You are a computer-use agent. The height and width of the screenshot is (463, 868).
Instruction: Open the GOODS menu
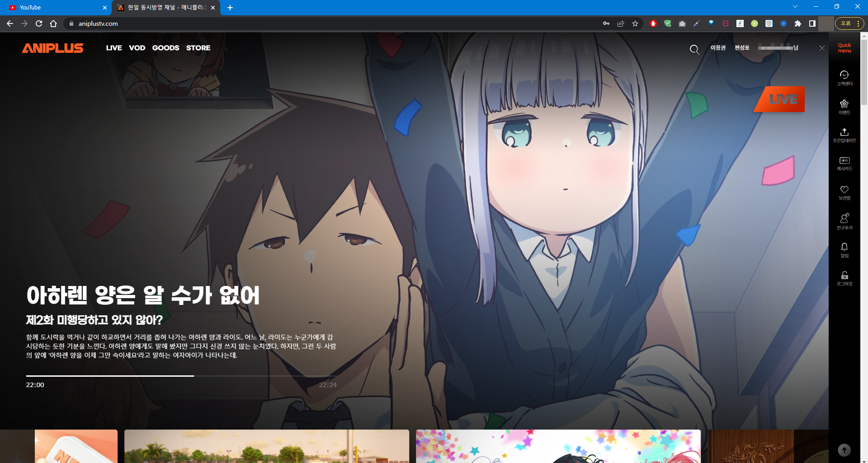click(165, 48)
